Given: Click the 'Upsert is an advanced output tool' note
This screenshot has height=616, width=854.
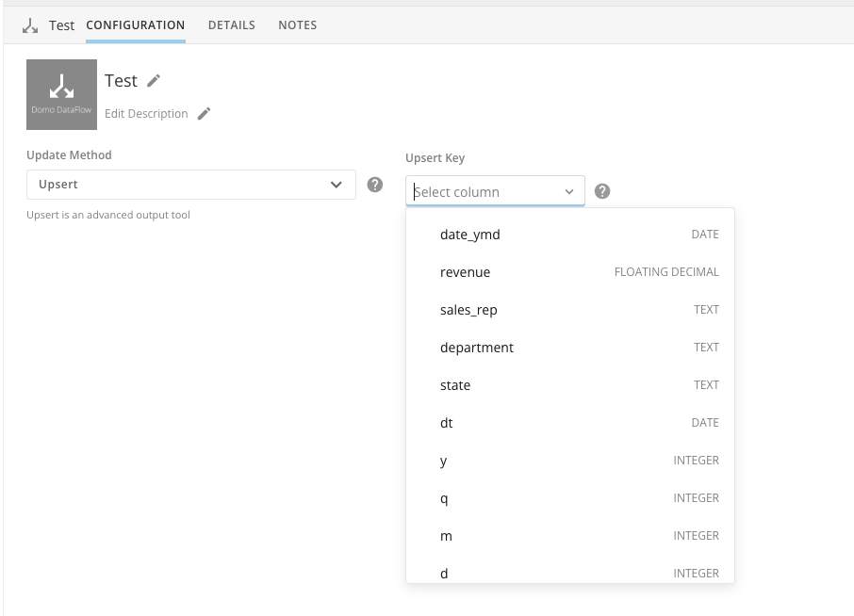Looking at the screenshot, I should pos(108,215).
